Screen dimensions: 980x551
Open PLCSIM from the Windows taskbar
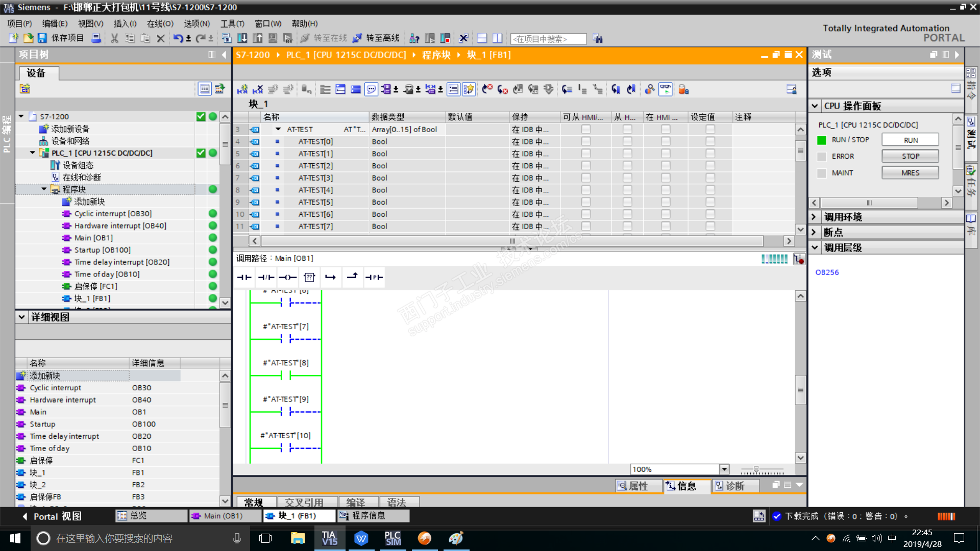[x=393, y=538]
